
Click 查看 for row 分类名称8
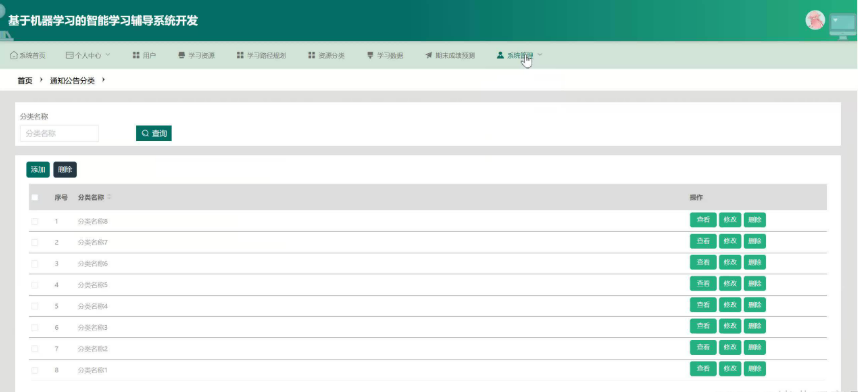click(x=703, y=220)
